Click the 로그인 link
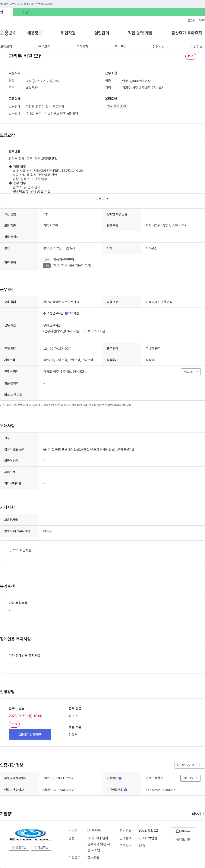The image size is (205, 868). pyautogui.click(x=191, y=21)
